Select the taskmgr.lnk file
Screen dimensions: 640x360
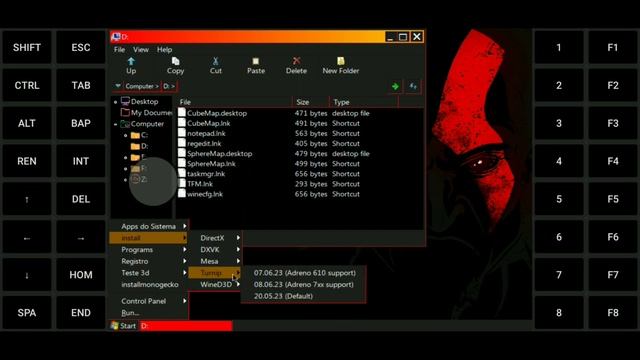206,174
